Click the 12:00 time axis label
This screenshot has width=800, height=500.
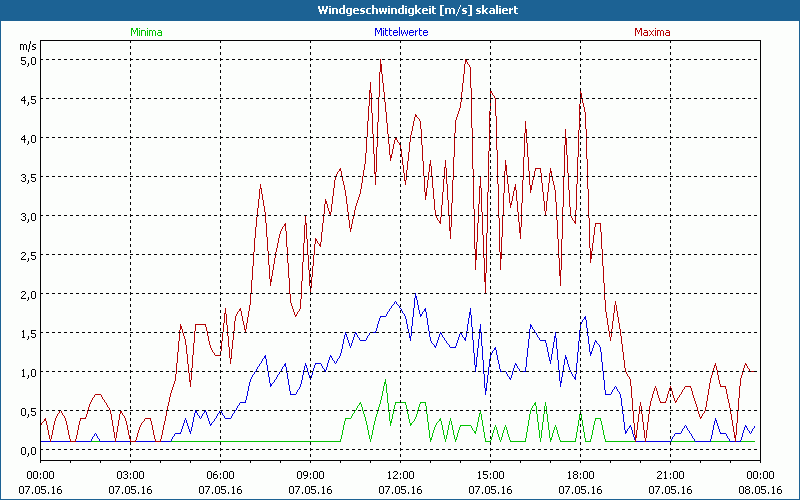(400, 475)
